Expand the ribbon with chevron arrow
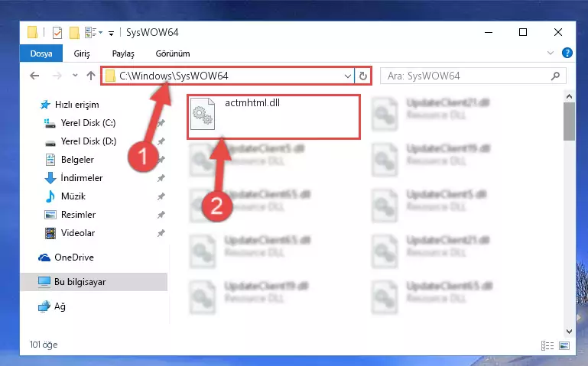This screenshot has height=366, width=588. tap(550, 53)
